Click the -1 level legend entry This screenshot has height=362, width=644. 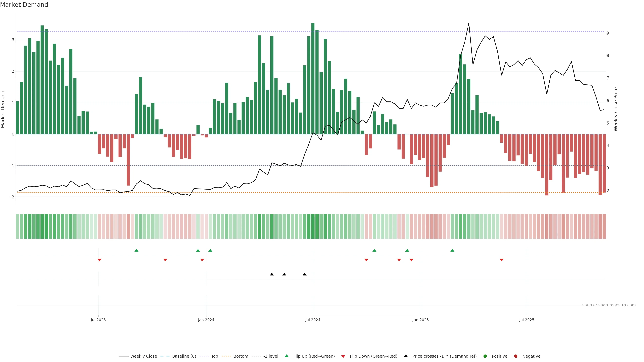click(271, 356)
